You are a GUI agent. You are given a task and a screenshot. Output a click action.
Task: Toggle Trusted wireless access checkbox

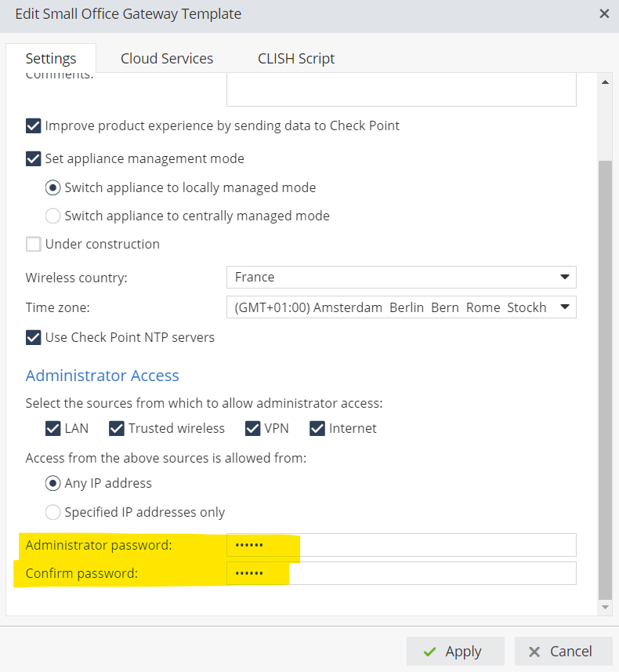(117, 428)
